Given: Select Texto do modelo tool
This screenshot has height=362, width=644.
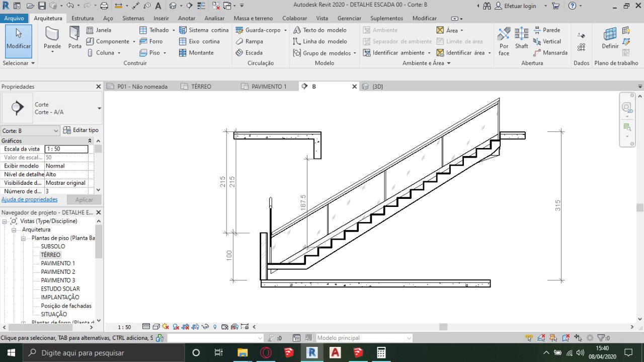Looking at the screenshot, I should click(320, 30).
